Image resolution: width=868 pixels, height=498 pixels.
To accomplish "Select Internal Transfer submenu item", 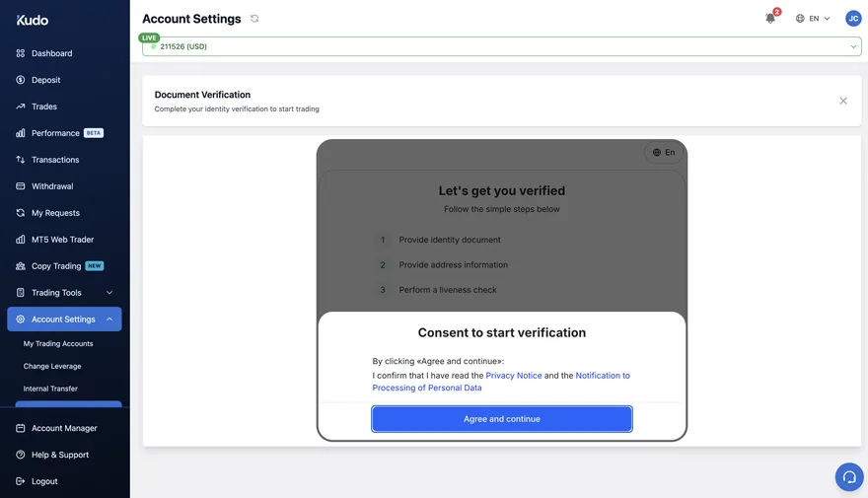I will coord(50,389).
